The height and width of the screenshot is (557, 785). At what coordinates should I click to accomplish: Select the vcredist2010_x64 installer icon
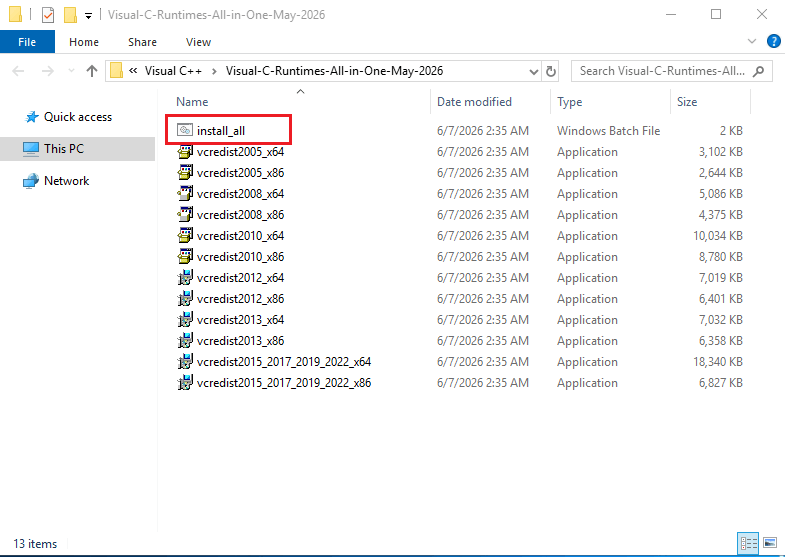tap(185, 236)
